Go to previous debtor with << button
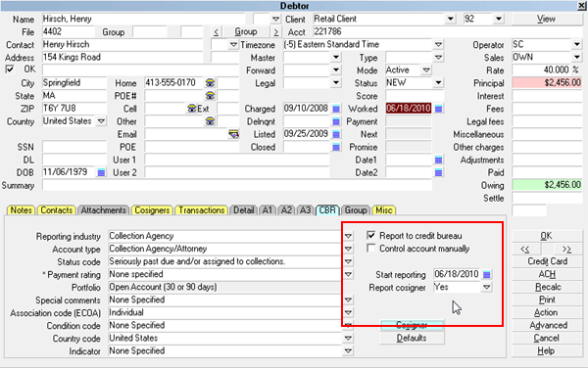 pyautogui.click(x=525, y=249)
